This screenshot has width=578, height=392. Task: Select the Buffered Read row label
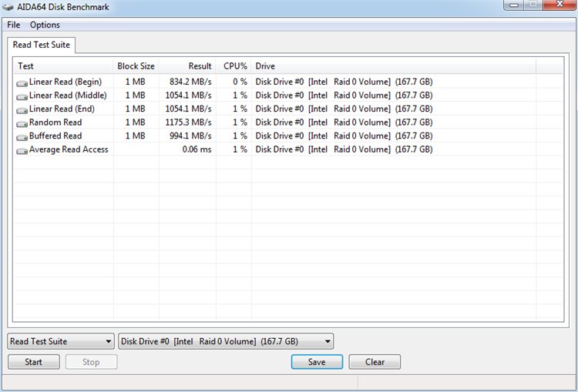(55, 136)
